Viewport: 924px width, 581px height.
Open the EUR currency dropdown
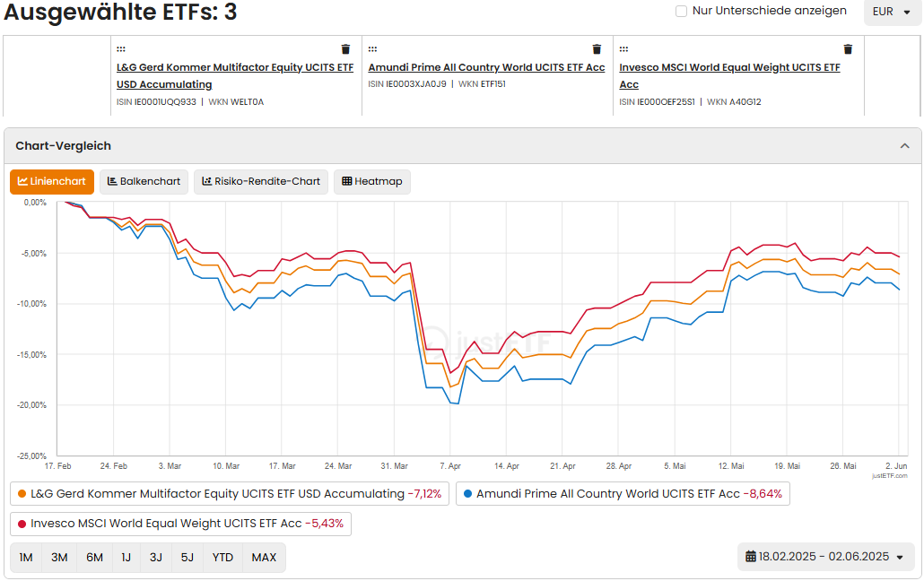click(892, 12)
